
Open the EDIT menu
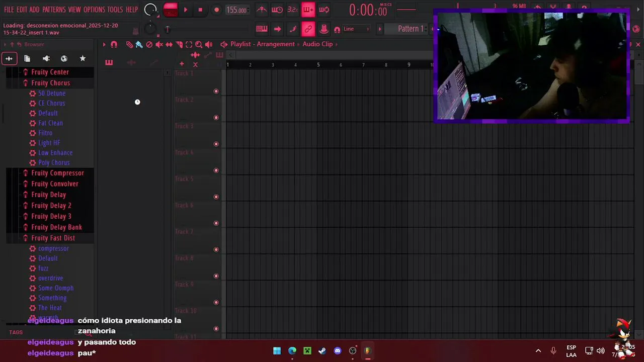point(22,10)
